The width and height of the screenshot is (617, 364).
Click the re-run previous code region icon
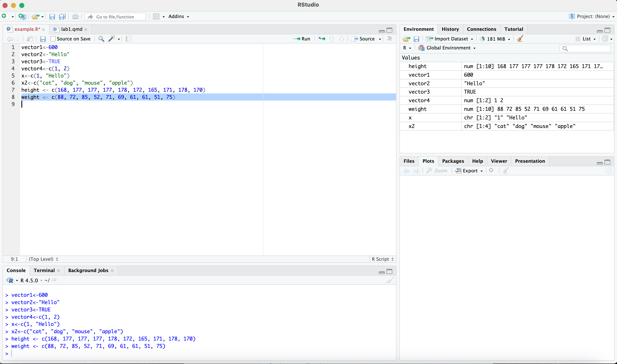pyautogui.click(x=321, y=39)
